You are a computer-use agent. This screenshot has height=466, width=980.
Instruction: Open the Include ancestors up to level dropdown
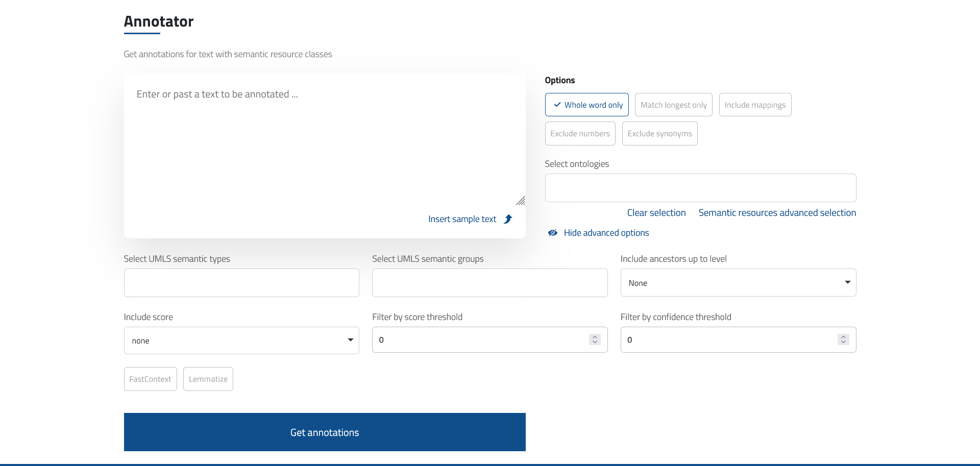(738, 283)
